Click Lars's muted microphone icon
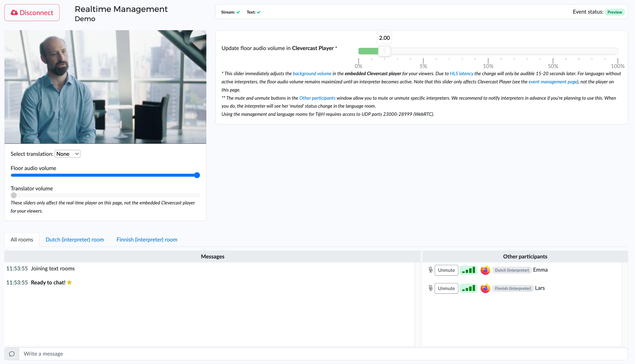 (x=431, y=288)
